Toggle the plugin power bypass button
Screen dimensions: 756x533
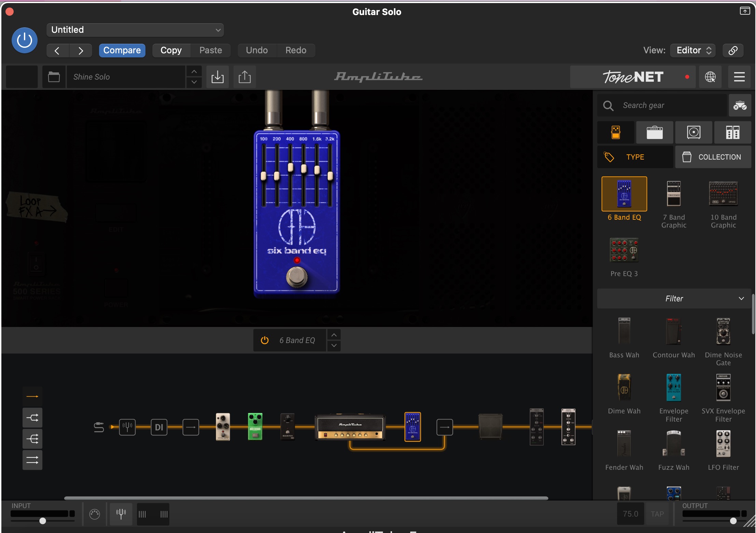[24, 40]
